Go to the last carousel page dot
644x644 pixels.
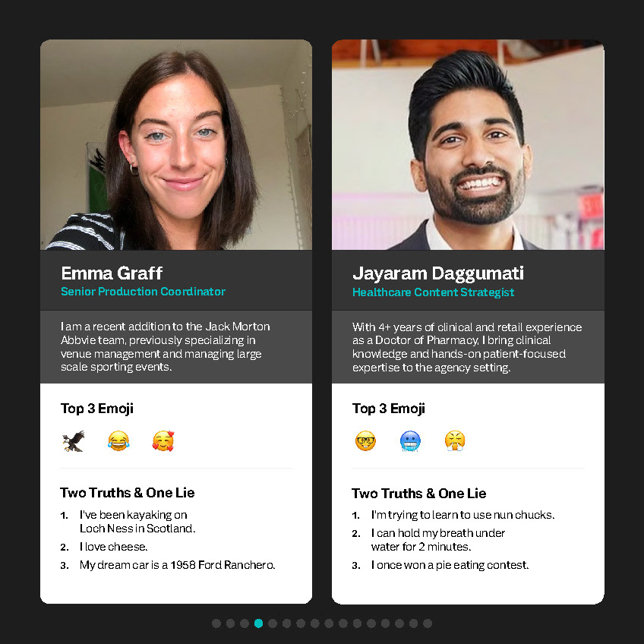click(428, 623)
